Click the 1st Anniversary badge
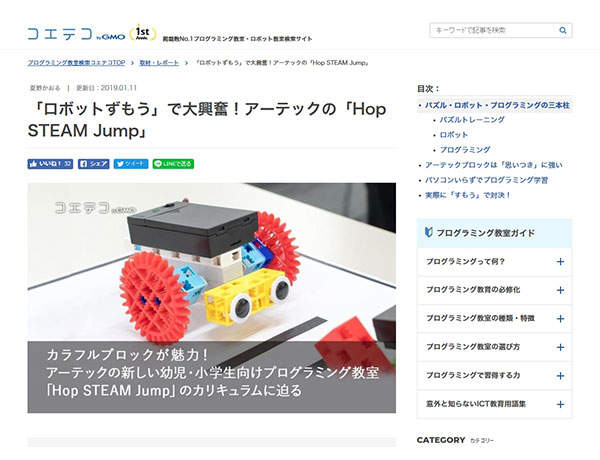Screen dimensions: 600x460 pyautogui.click(x=143, y=33)
